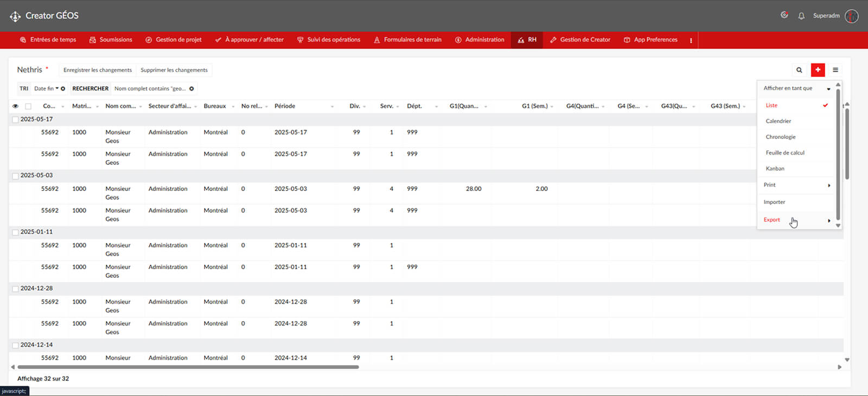Click the Bureaux column header
Image resolution: width=868 pixels, height=396 pixels.
tap(215, 106)
